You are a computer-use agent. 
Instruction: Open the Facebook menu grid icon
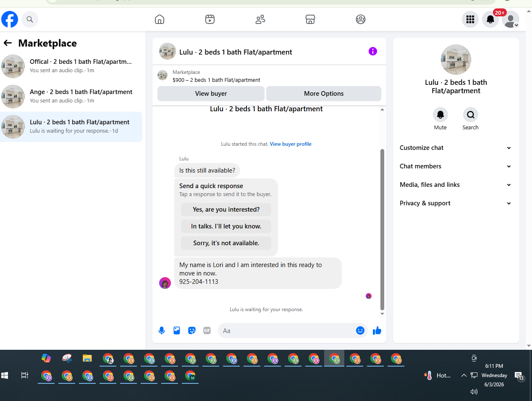(x=470, y=19)
